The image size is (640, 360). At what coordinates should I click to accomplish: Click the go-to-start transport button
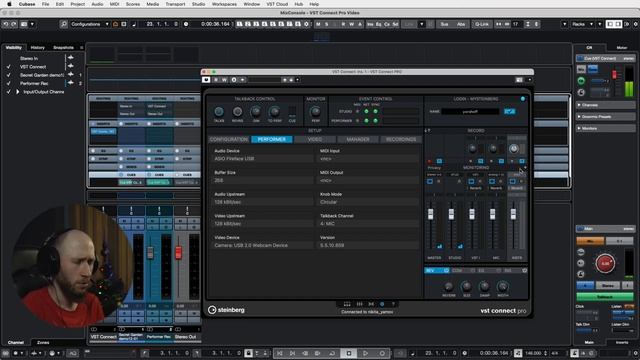coord(280,353)
